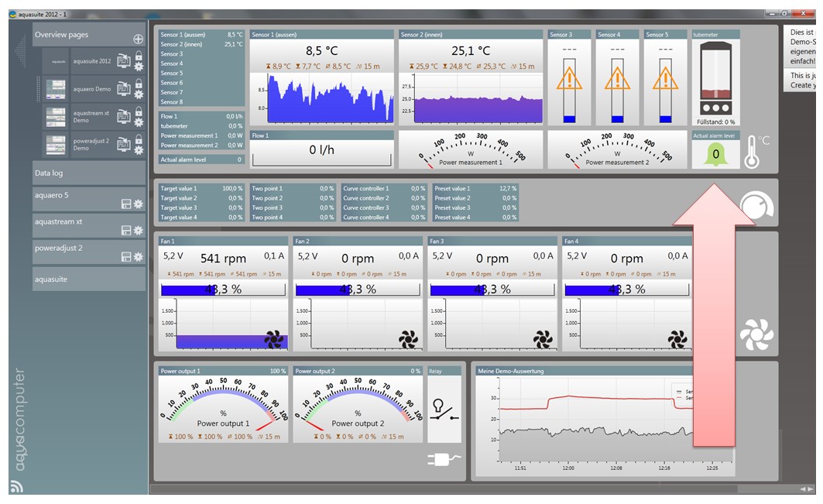The height and width of the screenshot is (504, 823).
Task: Click the Fan 2 black fan icon
Action: tap(408, 339)
